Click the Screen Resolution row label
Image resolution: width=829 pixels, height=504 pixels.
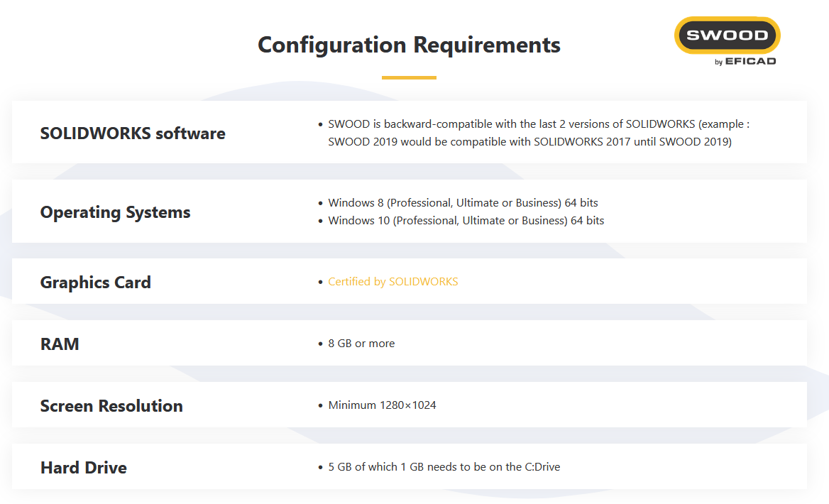point(111,406)
